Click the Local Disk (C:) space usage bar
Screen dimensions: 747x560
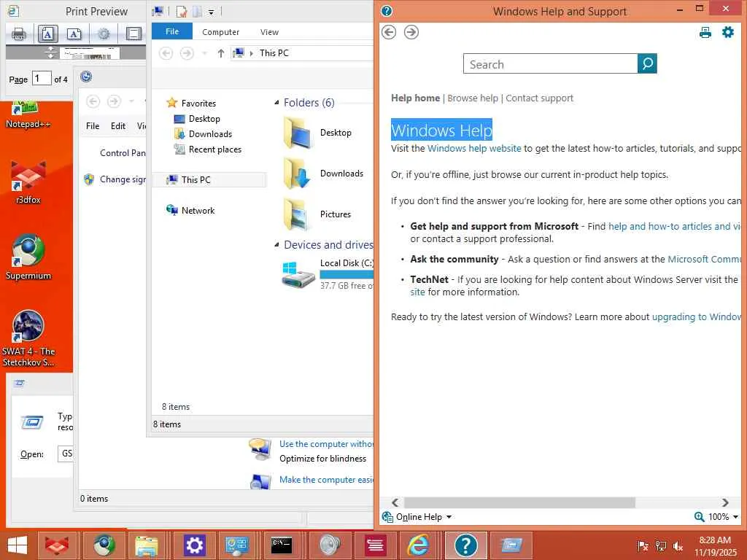347,274
